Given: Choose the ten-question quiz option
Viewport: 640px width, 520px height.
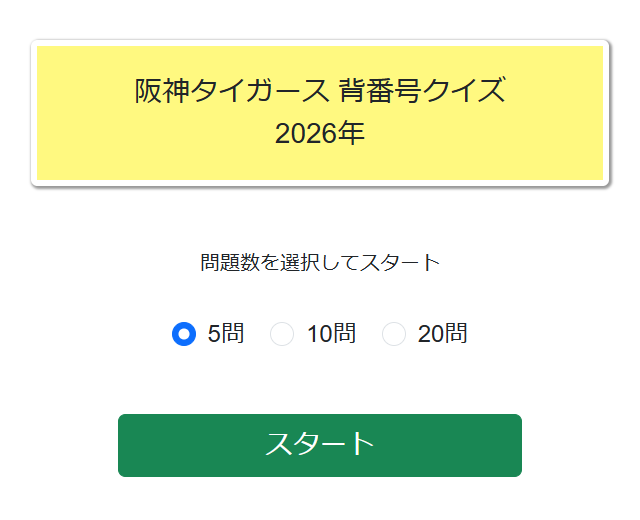Looking at the screenshot, I should pos(283,334).
